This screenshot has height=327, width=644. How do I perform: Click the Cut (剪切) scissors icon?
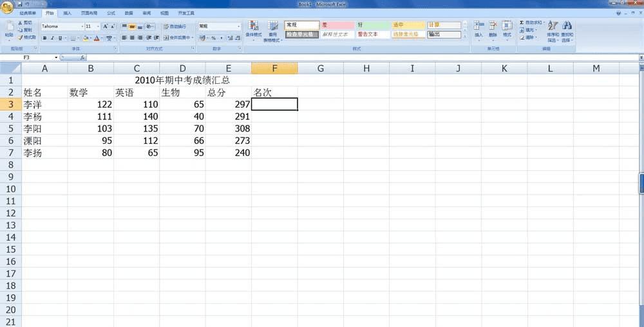(x=20, y=23)
